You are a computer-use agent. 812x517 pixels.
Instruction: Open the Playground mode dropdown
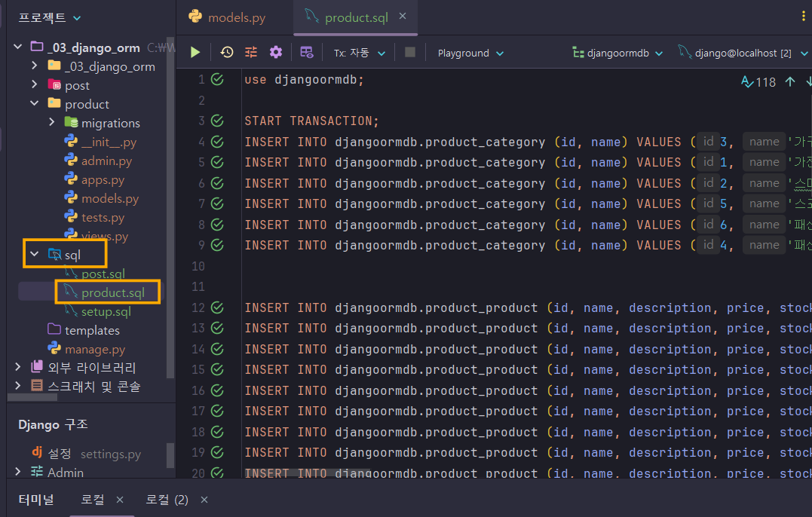470,53
